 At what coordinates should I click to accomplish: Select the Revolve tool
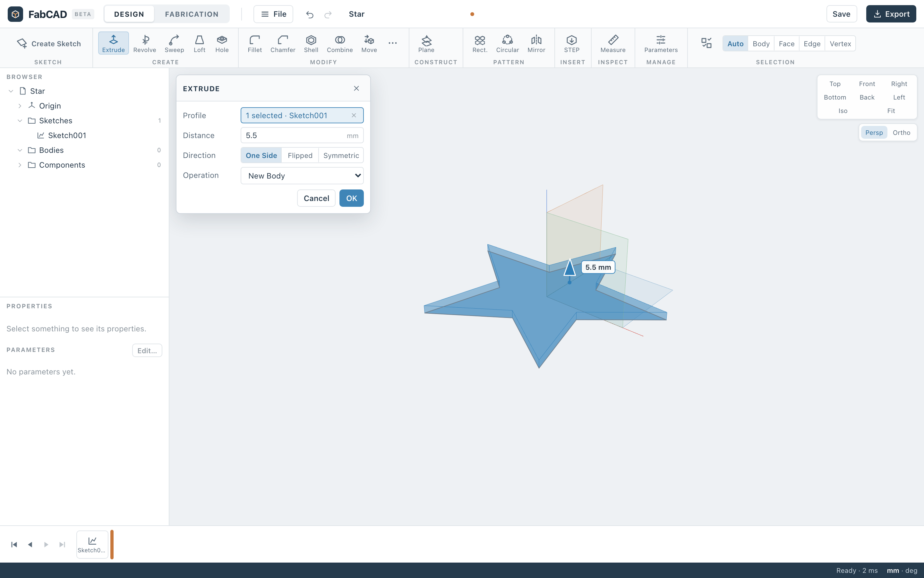pyautogui.click(x=144, y=44)
